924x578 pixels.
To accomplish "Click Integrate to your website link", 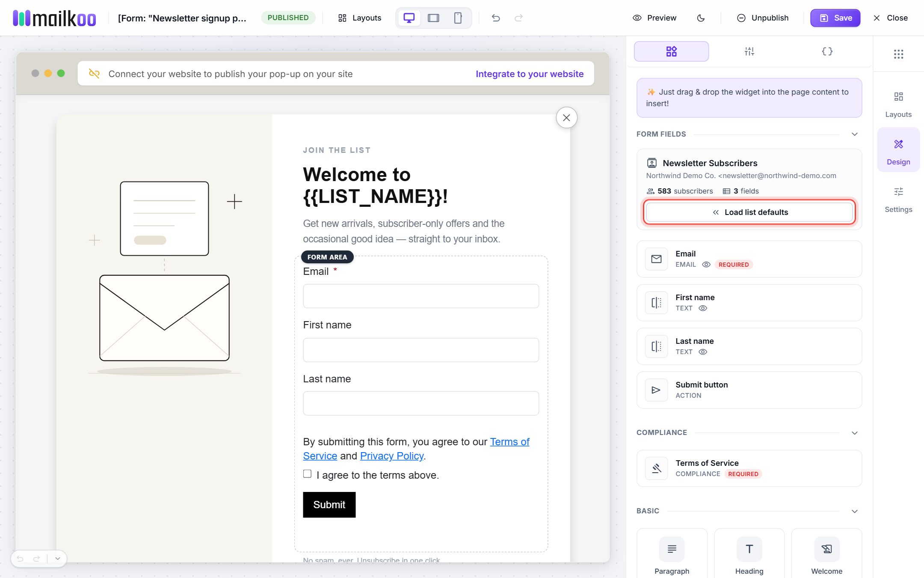I will (530, 74).
